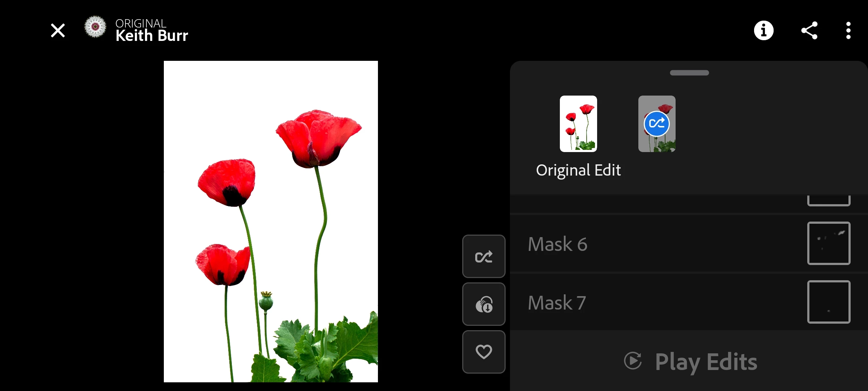Image resolution: width=868 pixels, height=391 pixels.
Task: Tap the Mask 7 preview thumbnail
Action: (829, 302)
